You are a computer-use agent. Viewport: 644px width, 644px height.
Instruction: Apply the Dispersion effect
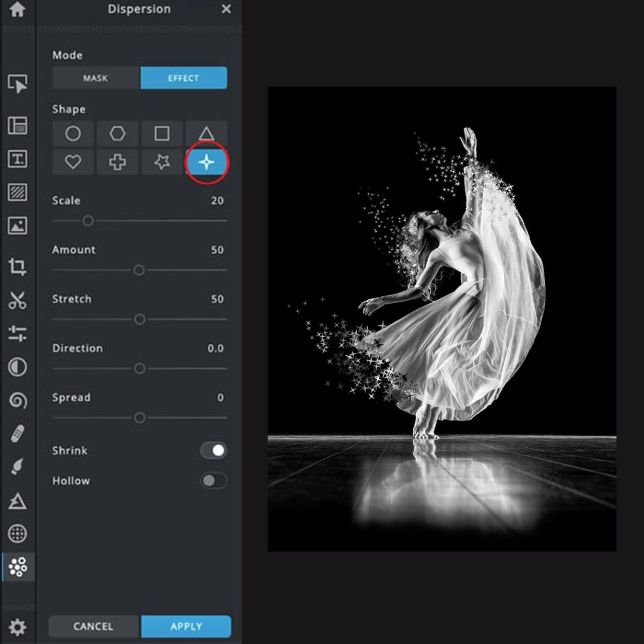click(185, 626)
